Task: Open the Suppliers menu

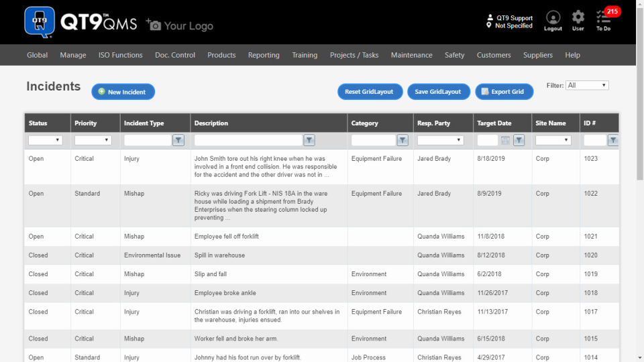Action: (537, 55)
